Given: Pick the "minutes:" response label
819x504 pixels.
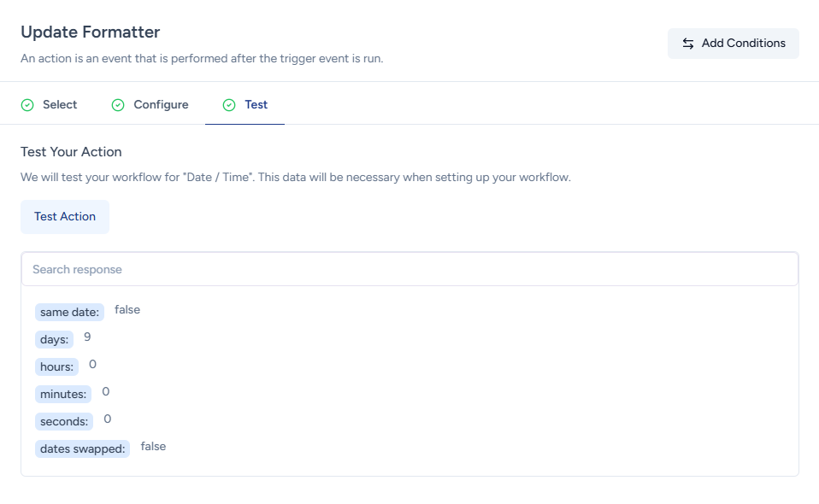Looking at the screenshot, I should pyautogui.click(x=63, y=395).
